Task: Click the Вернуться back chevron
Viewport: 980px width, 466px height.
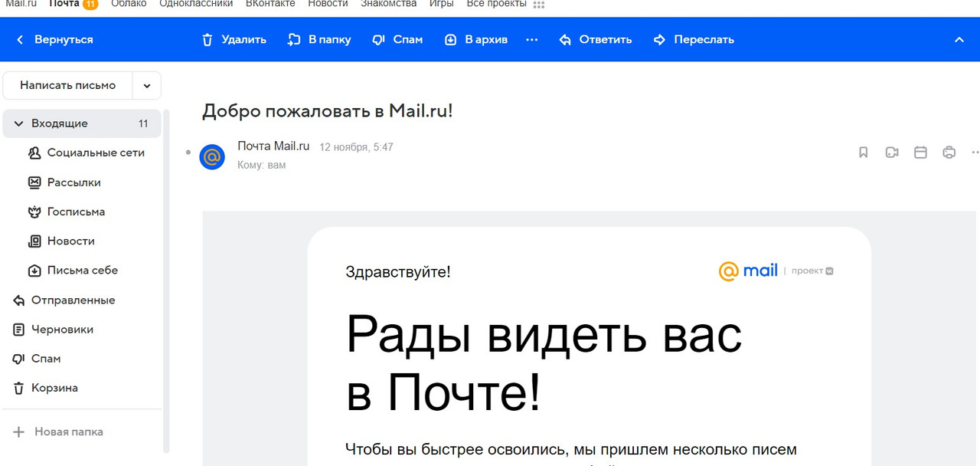Action: 20,40
